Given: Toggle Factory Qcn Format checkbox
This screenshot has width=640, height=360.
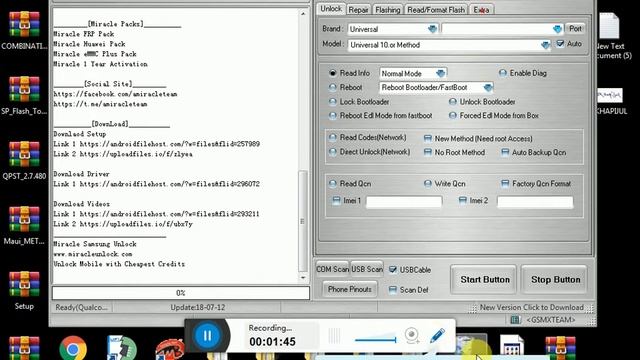Looking at the screenshot, I should [x=505, y=184].
